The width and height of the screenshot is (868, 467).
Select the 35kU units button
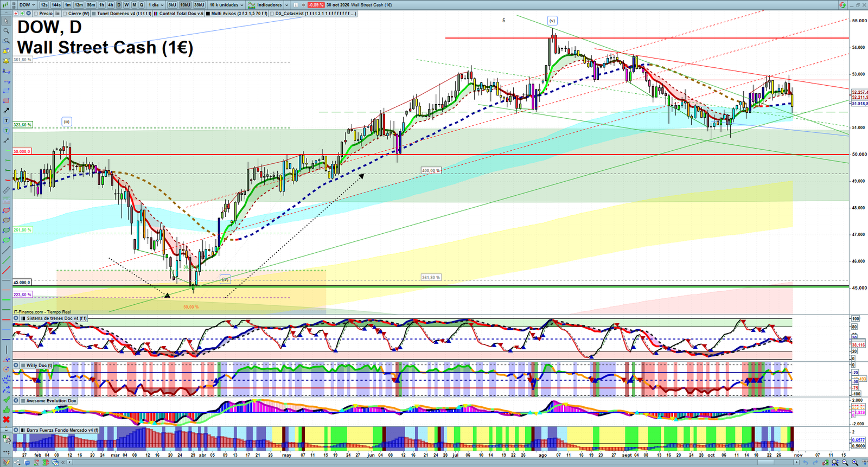[199, 5]
